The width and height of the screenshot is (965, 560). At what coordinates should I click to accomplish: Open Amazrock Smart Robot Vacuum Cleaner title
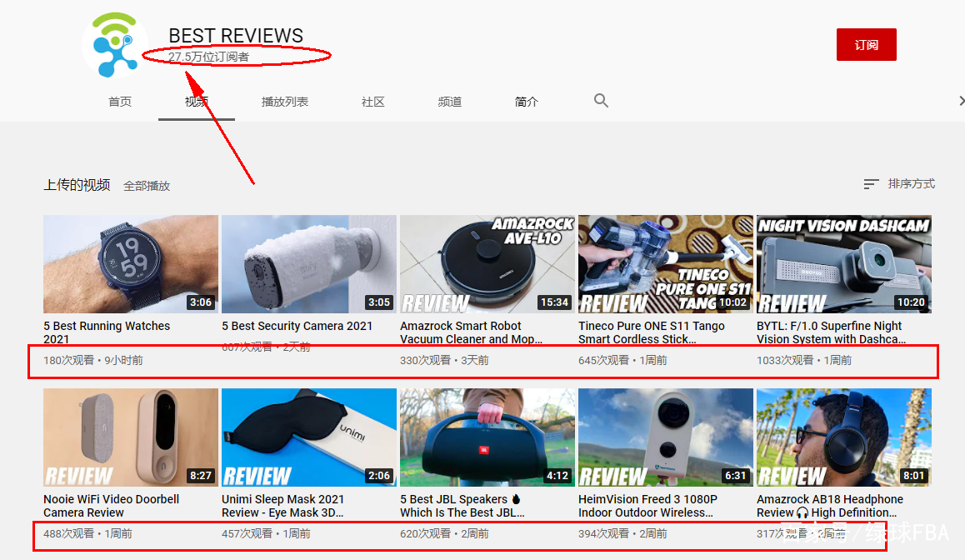[x=472, y=332]
